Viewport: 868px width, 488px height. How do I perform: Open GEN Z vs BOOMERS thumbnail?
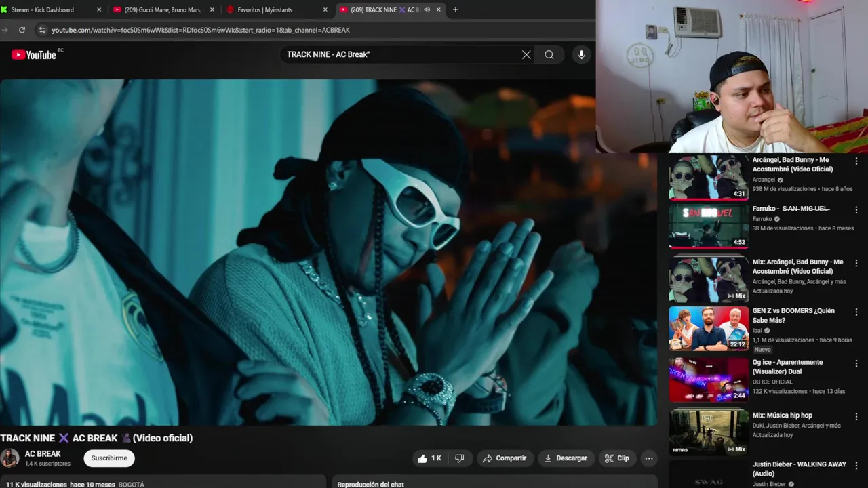pyautogui.click(x=709, y=329)
